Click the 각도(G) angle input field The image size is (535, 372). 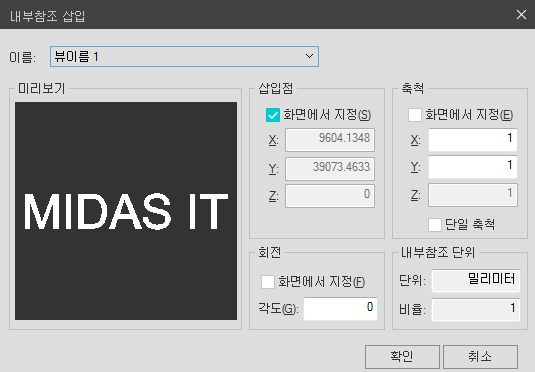tap(341, 309)
